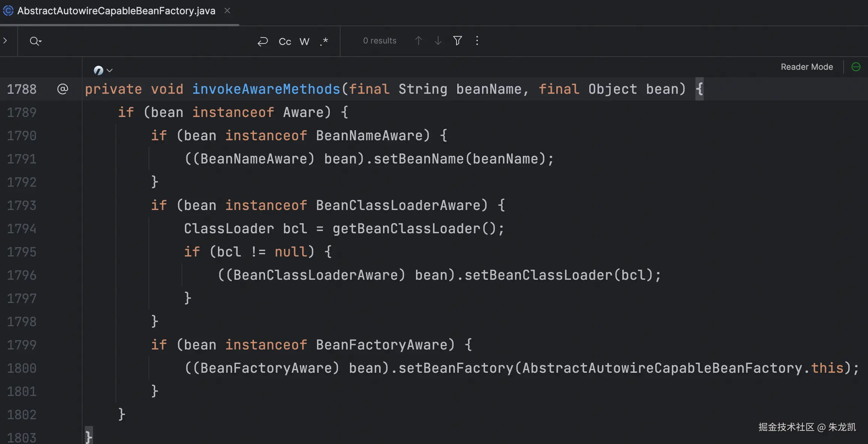Image resolution: width=868 pixels, height=444 pixels.
Task: Expand the replace field with chevron arrow
Action: (x=5, y=40)
